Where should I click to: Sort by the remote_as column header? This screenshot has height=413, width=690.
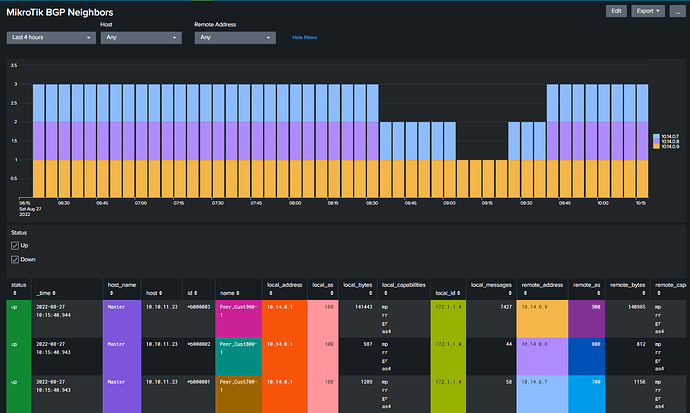click(587, 289)
